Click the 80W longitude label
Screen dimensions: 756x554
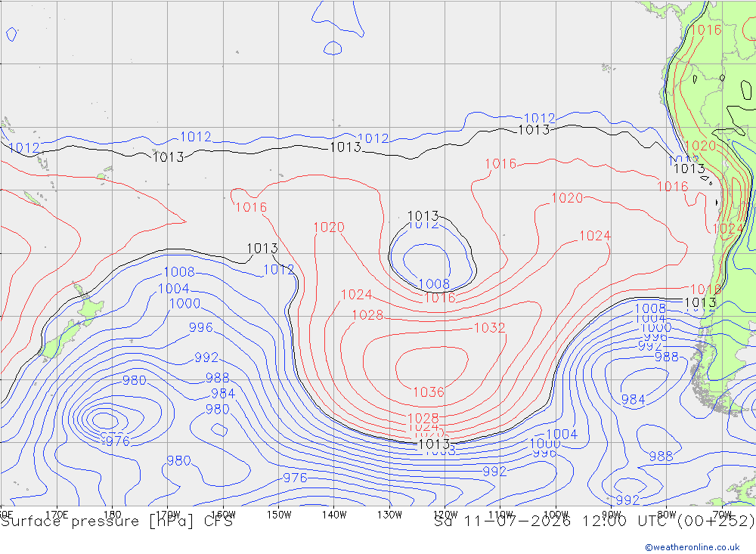[667, 514]
